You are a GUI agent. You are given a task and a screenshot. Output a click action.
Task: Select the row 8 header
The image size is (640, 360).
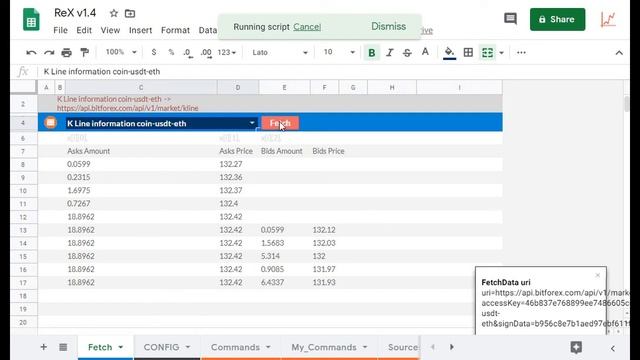point(23,164)
